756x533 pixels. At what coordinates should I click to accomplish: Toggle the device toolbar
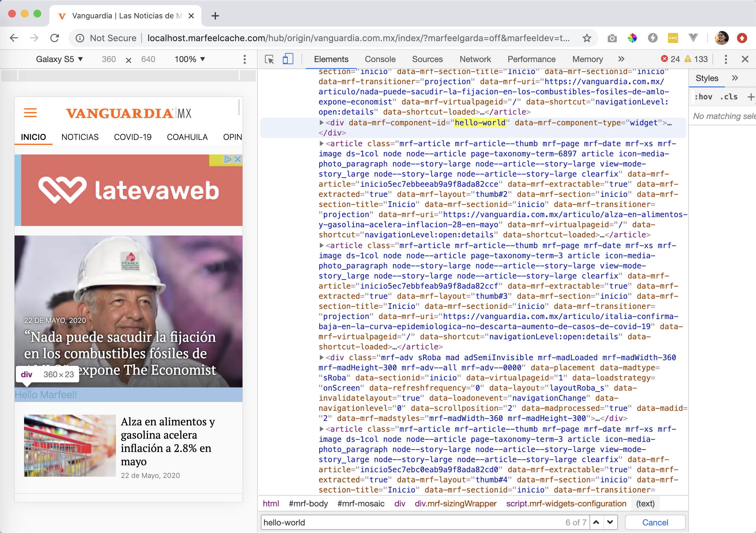(288, 59)
